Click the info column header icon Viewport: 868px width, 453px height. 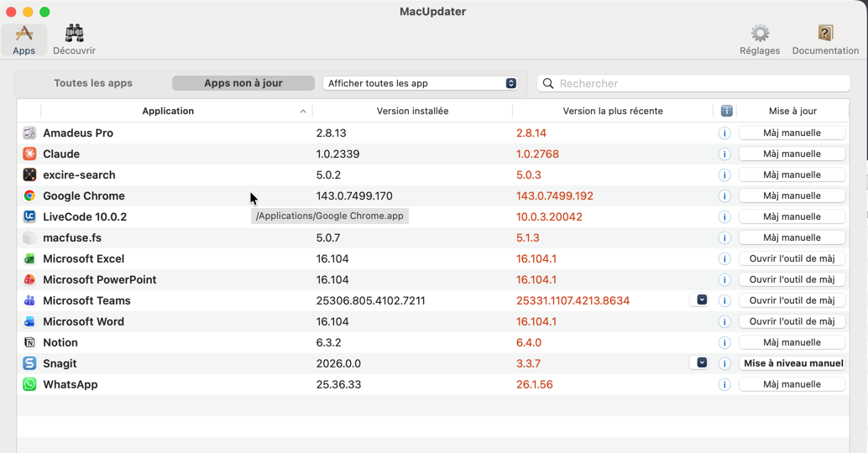coord(726,112)
